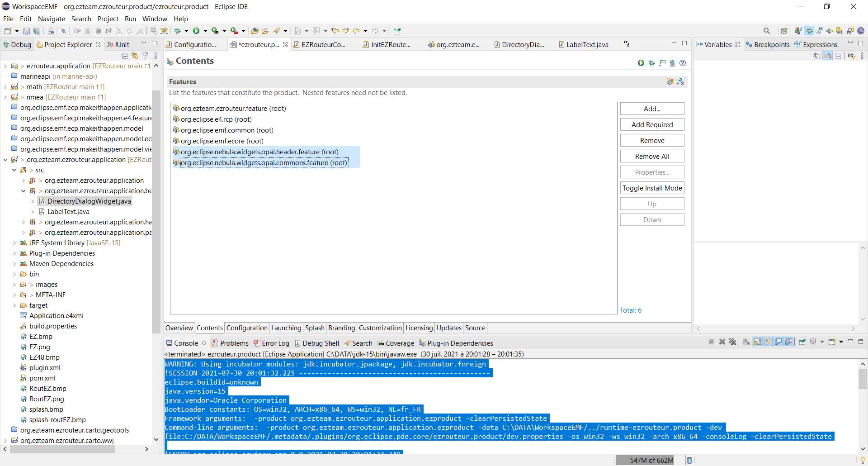
Task: Open the Debug launch dropdown arrow
Action: pos(186,31)
